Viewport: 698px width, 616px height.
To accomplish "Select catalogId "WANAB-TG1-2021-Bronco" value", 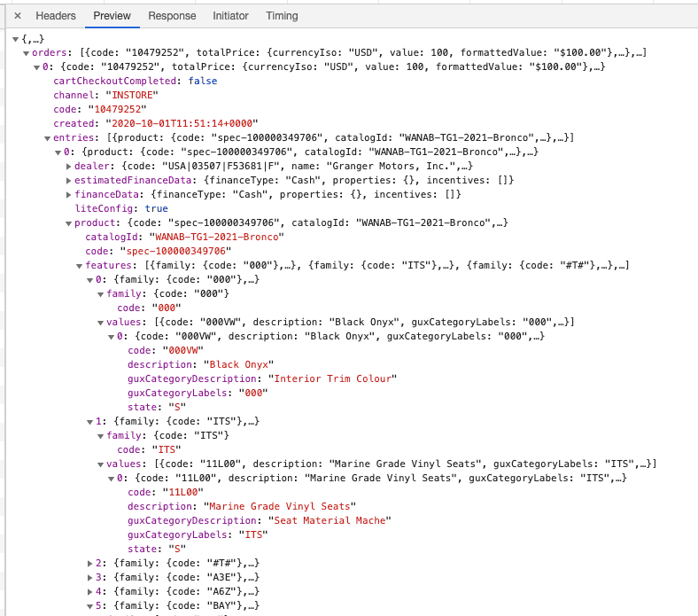I will click(x=217, y=237).
